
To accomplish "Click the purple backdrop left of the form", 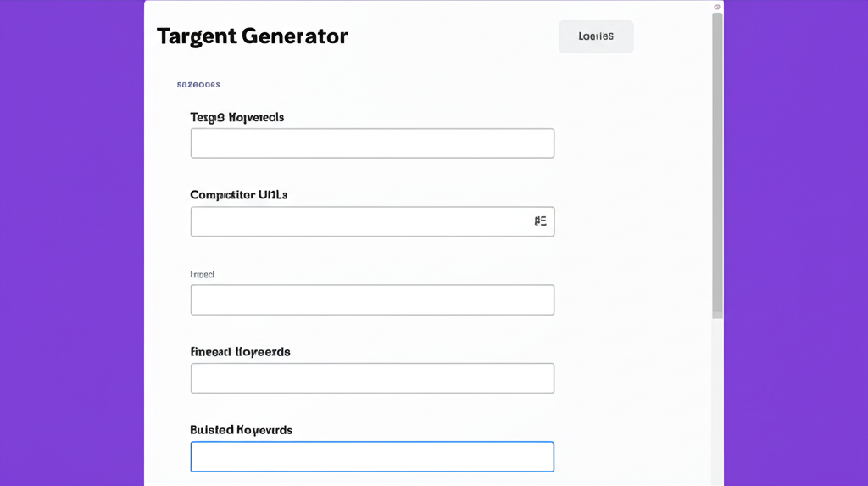I will (72, 254).
